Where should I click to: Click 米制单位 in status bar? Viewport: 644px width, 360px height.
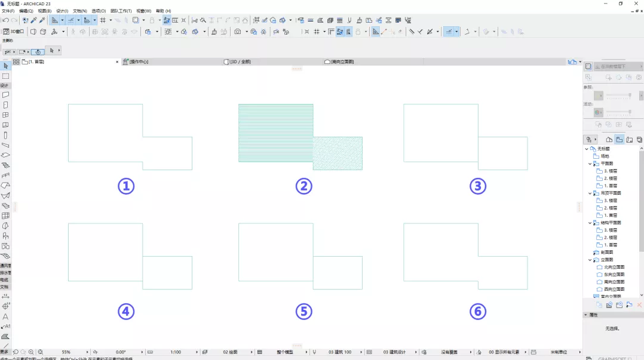559,352
